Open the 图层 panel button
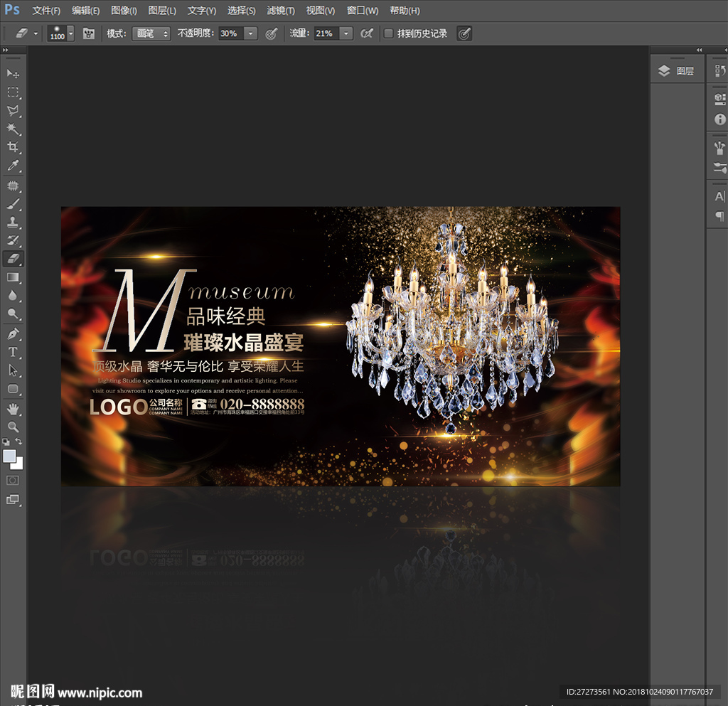Image resolution: width=728 pixels, height=706 pixels. tap(676, 71)
